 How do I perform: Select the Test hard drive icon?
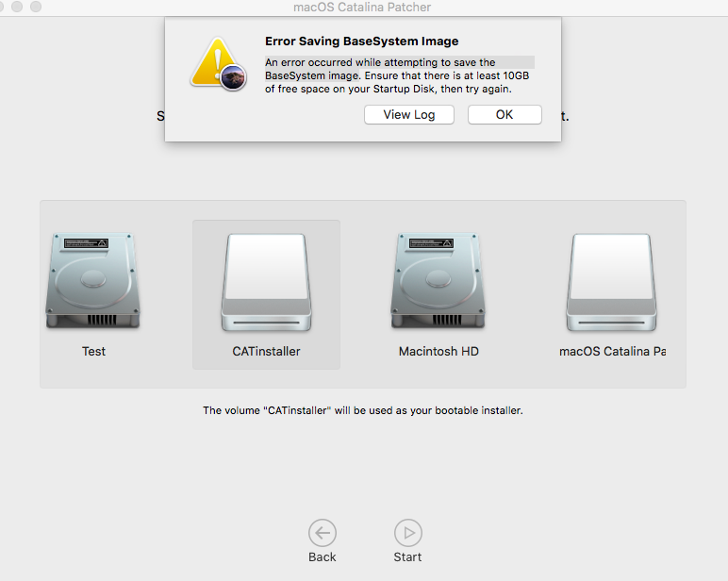pyautogui.click(x=92, y=281)
